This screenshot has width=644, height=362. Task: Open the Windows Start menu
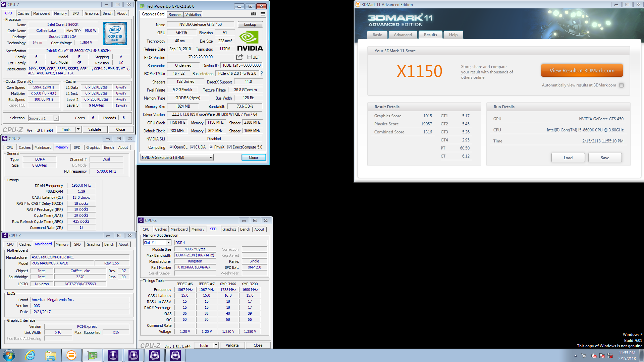point(9,355)
